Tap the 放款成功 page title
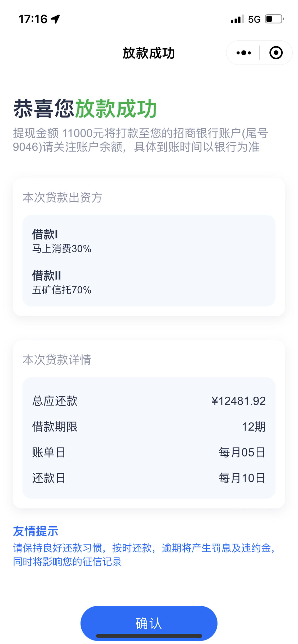This screenshot has height=644, width=298. (x=149, y=53)
